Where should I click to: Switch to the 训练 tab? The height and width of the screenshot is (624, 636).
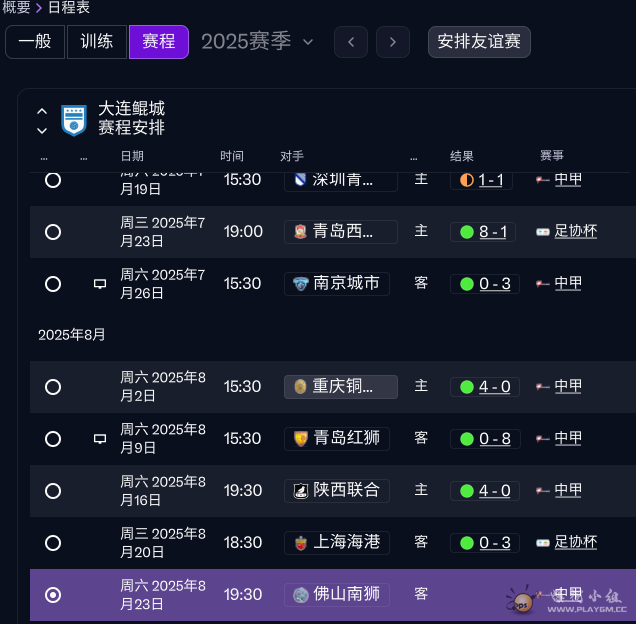(97, 42)
